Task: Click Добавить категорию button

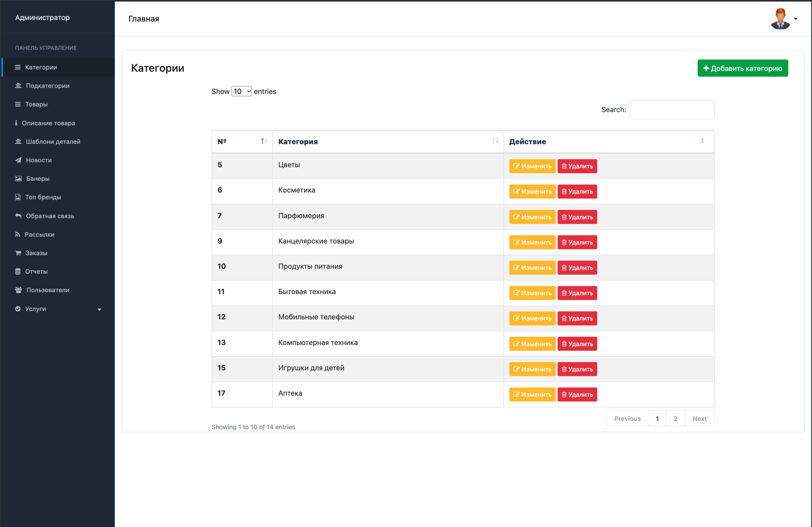Action: click(x=743, y=68)
